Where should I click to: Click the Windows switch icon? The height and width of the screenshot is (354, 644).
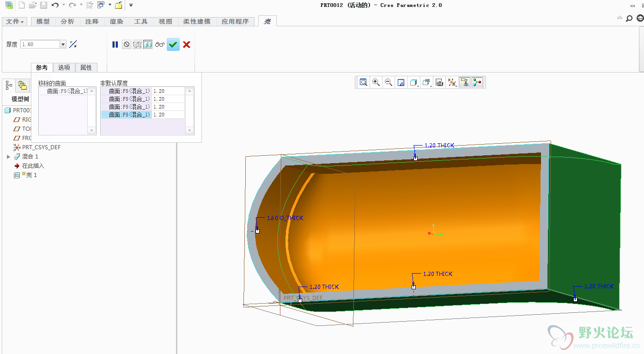click(101, 5)
